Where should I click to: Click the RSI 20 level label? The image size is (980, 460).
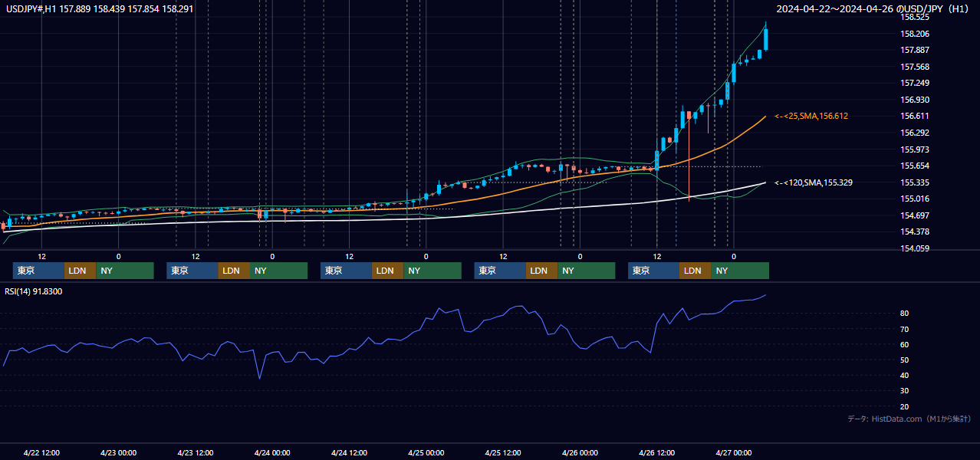coord(905,406)
